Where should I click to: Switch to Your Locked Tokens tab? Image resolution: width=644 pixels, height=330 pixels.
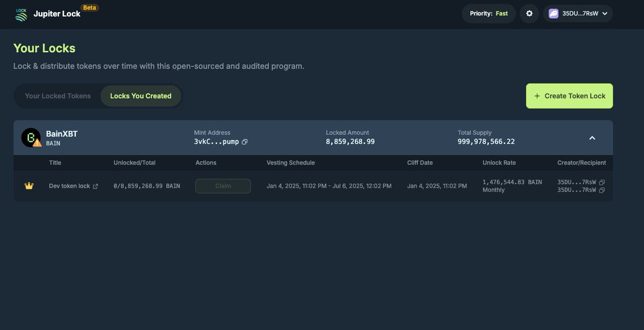(58, 96)
